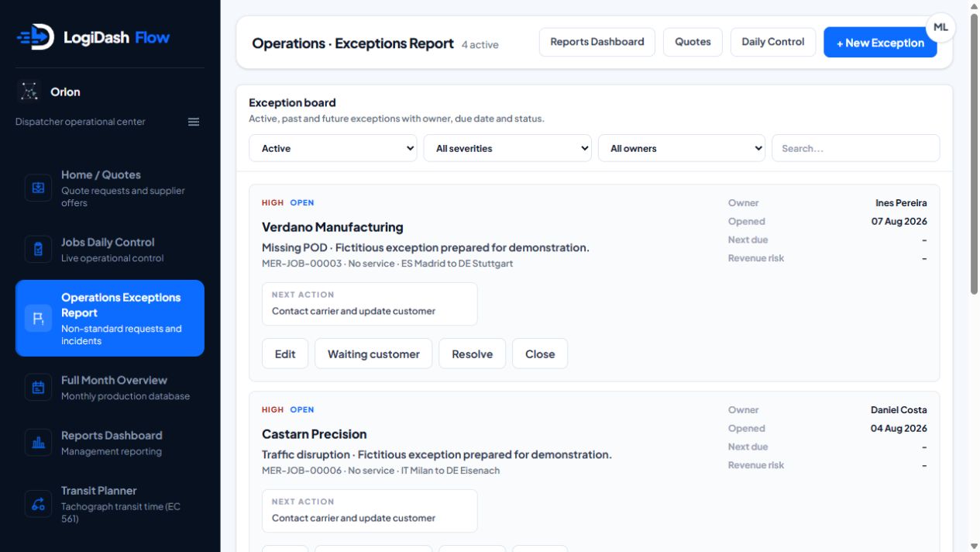Select Operations Exceptions Report sidebar item
The width and height of the screenshot is (980, 552).
point(110,319)
